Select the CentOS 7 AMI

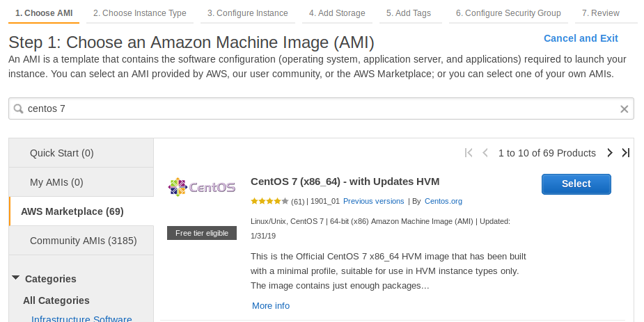576,184
